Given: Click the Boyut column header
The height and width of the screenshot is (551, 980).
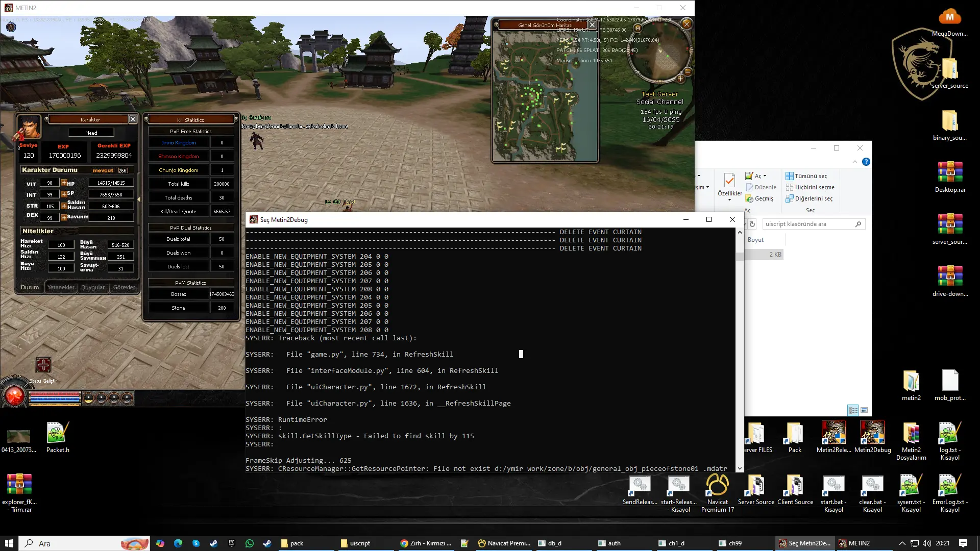Looking at the screenshot, I should 755,240.
